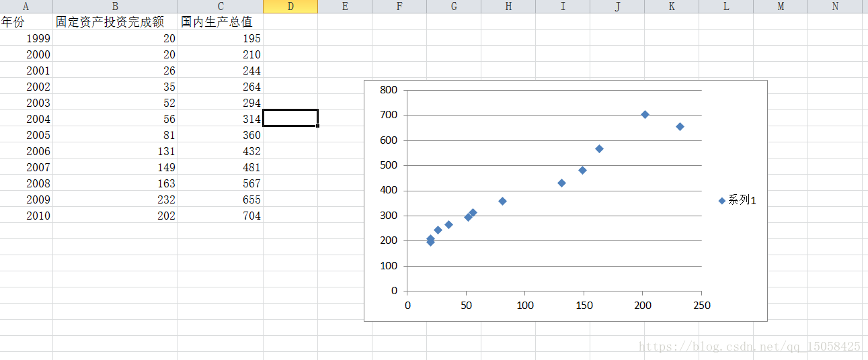
Task: Click investment value 202 in column B
Action: (x=115, y=215)
